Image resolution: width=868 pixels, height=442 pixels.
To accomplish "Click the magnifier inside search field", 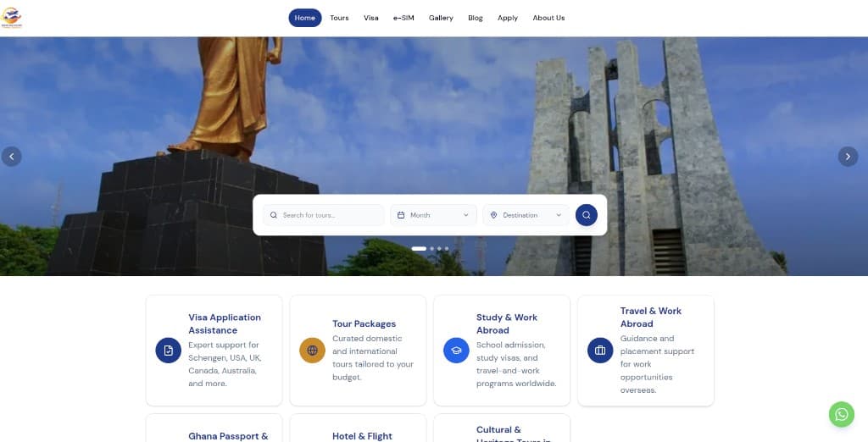I will [x=274, y=215].
